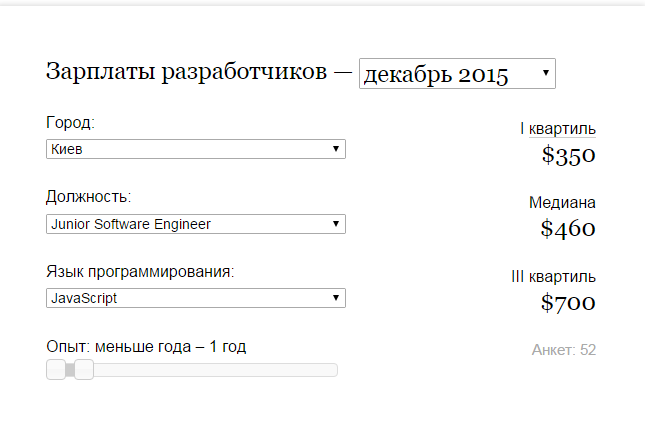645x445 pixels.
Task: Click the right handle of the experience slider
Action: (84, 370)
